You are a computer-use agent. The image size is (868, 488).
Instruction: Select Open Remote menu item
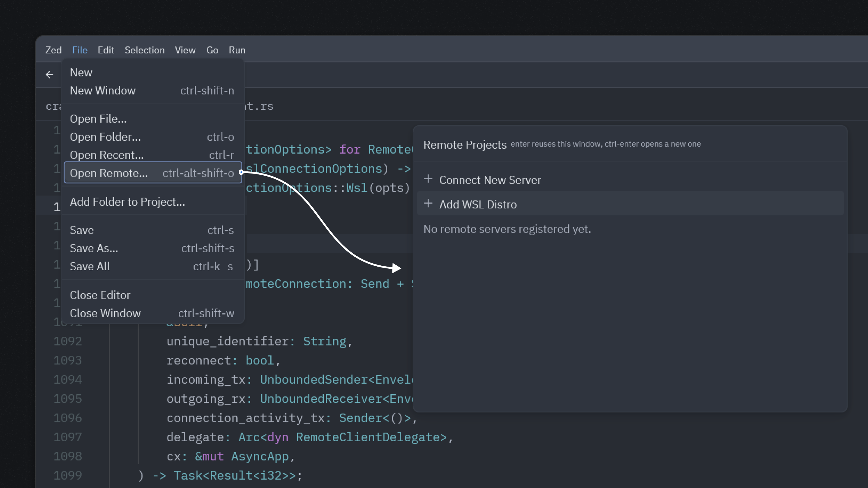[x=109, y=173]
